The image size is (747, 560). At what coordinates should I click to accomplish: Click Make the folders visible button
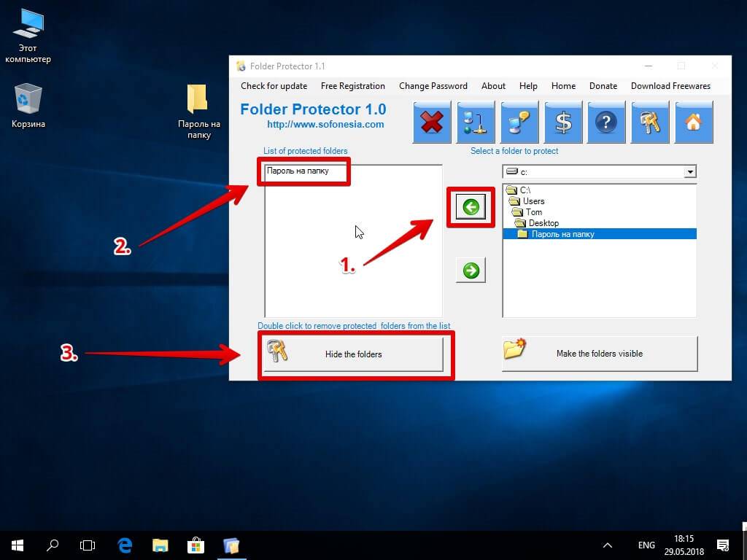600,354
